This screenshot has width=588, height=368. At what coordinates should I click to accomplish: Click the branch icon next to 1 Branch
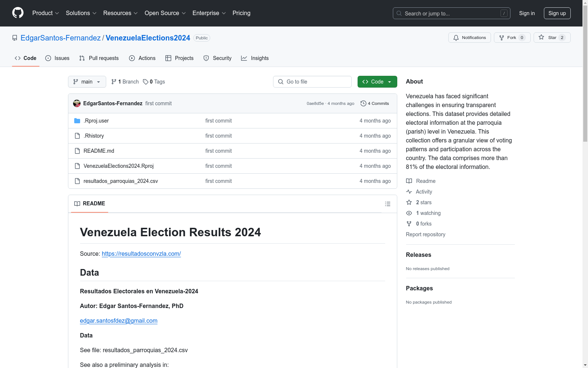[114, 82]
